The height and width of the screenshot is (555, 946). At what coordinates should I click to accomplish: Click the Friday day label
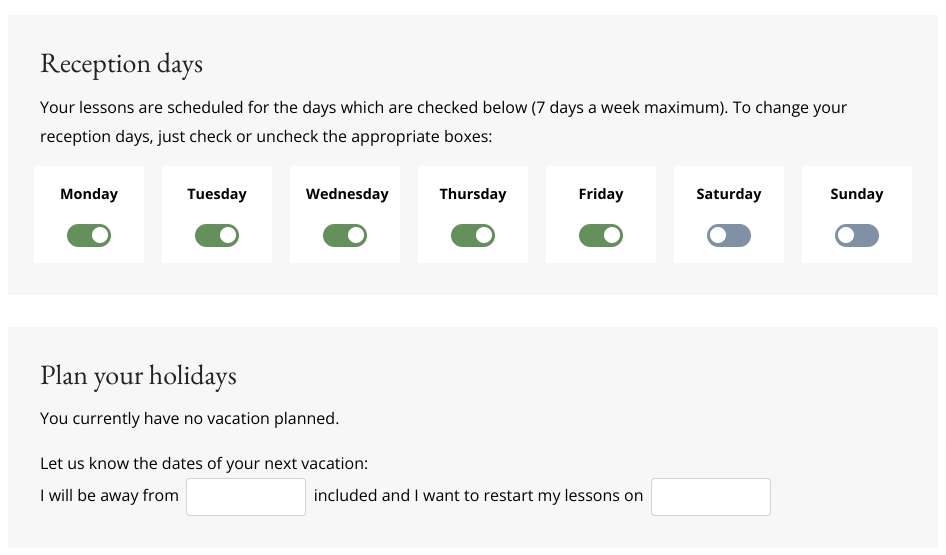pos(601,194)
